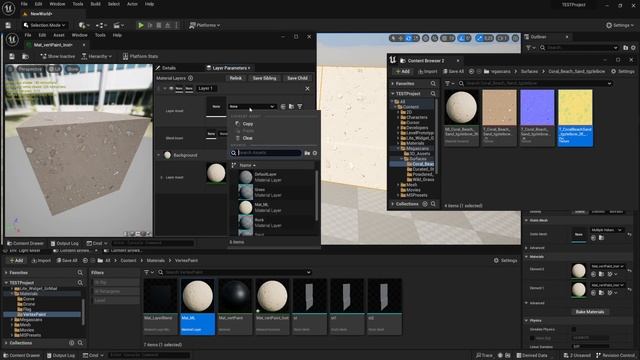Click the Background Layer Asset sphere thumbnail
Screen dimensions: 640x360
click(216, 173)
